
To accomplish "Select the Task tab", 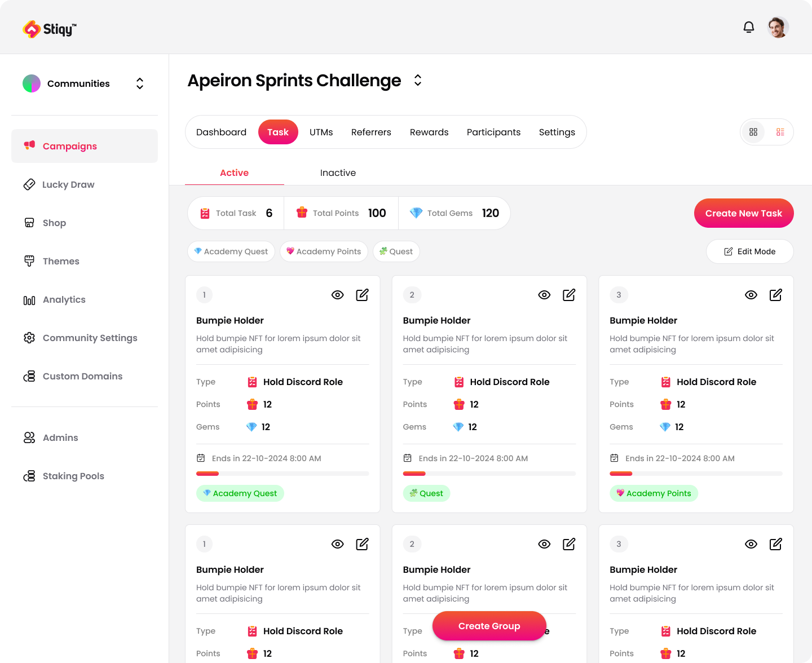I will (278, 132).
